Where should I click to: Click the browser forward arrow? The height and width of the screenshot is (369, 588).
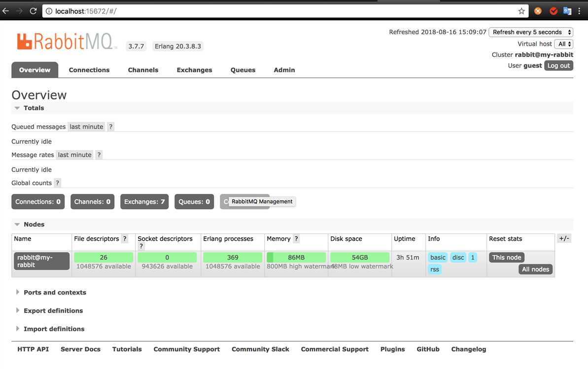tap(19, 11)
